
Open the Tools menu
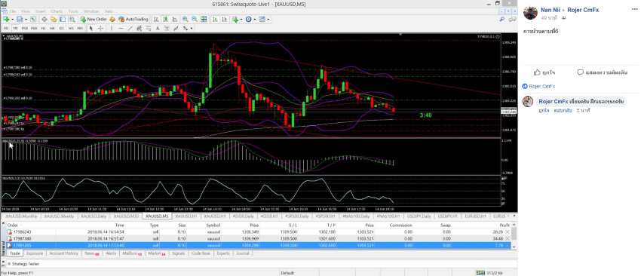pyautogui.click(x=73, y=11)
